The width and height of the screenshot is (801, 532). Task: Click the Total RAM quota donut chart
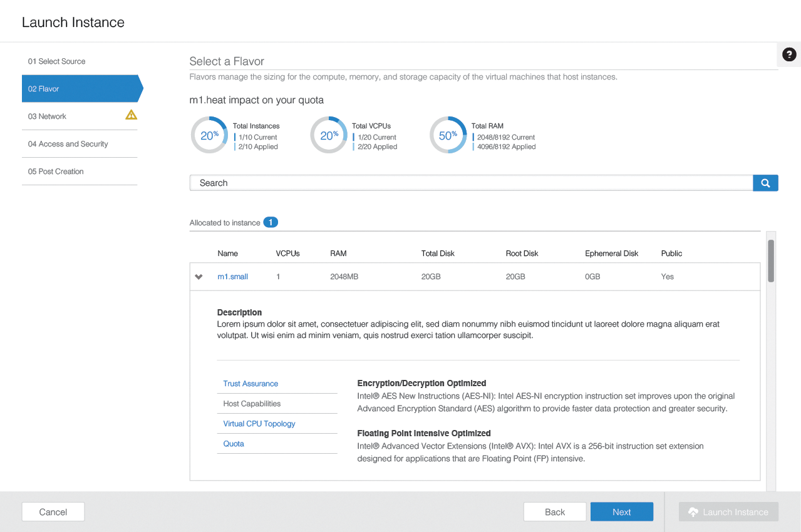[448, 135]
